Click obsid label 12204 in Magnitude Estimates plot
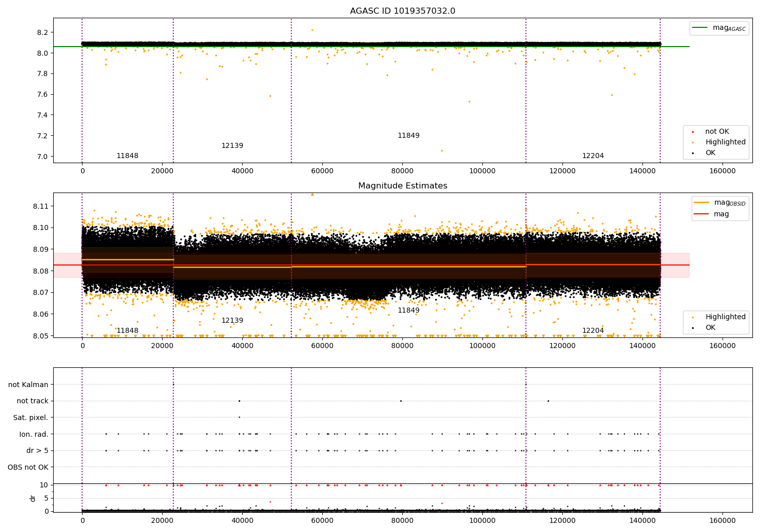 pyautogui.click(x=593, y=331)
